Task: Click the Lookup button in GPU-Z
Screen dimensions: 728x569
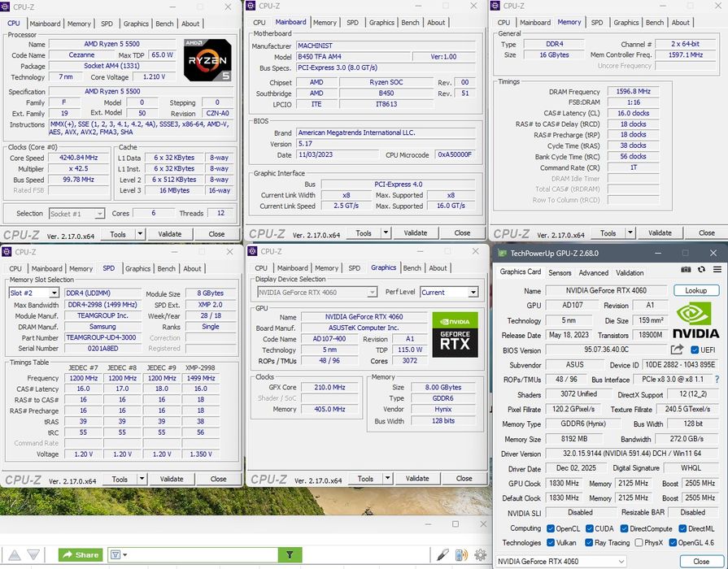Action: pyautogui.click(x=696, y=290)
